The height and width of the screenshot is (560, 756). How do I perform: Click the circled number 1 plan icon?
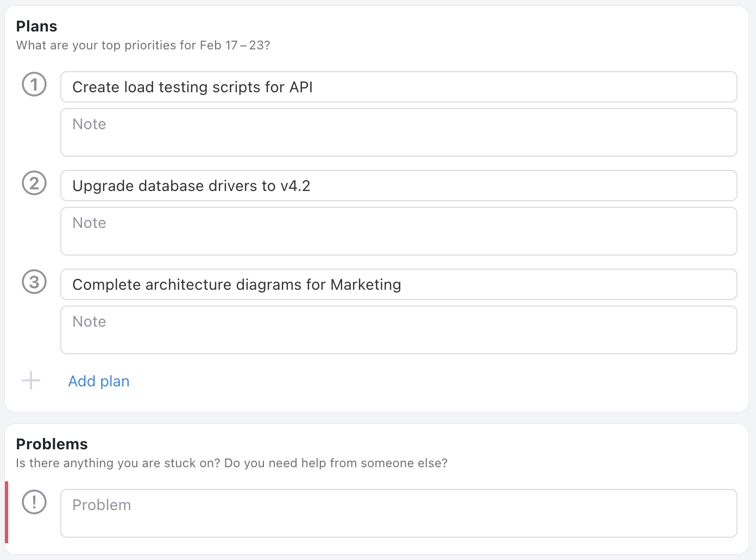point(34,85)
